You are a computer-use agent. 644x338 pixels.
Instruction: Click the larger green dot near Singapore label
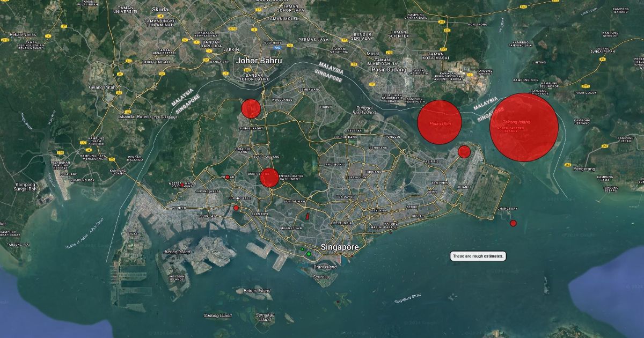click(x=309, y=254)
